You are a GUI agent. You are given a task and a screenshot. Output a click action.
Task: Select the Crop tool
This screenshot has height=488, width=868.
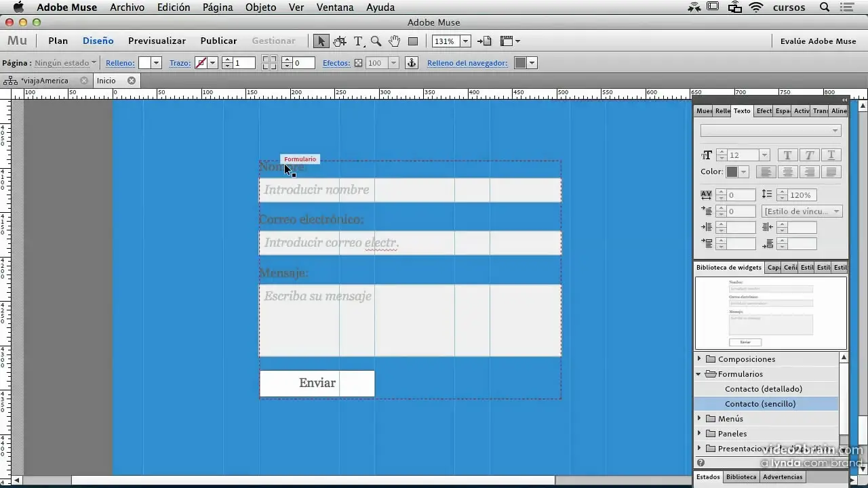tap(340, 41)
